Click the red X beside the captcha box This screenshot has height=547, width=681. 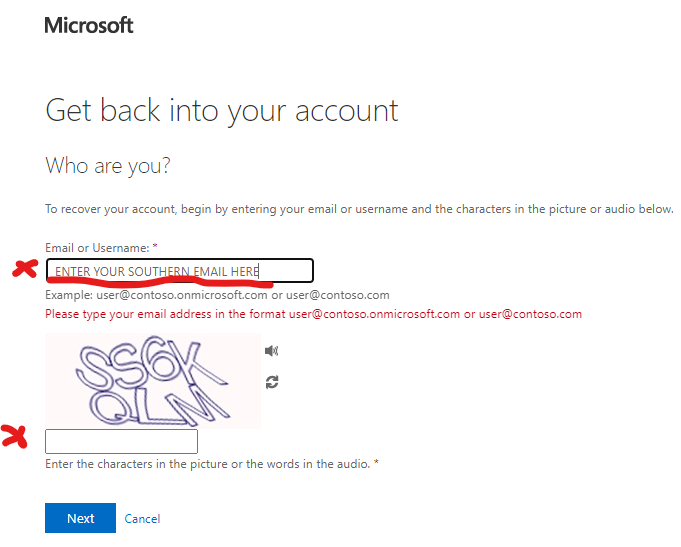pos(15,435)
